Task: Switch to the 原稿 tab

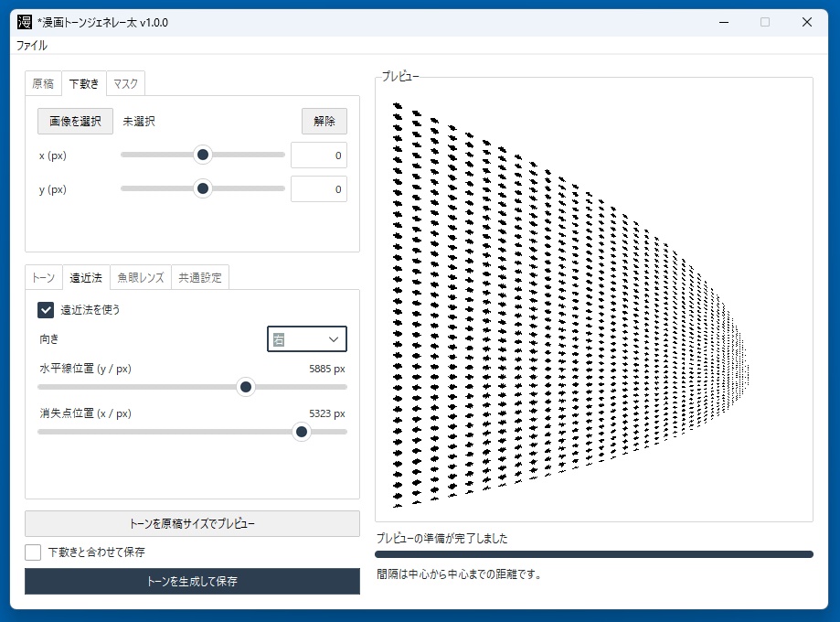Action: (x=43, y=83)
